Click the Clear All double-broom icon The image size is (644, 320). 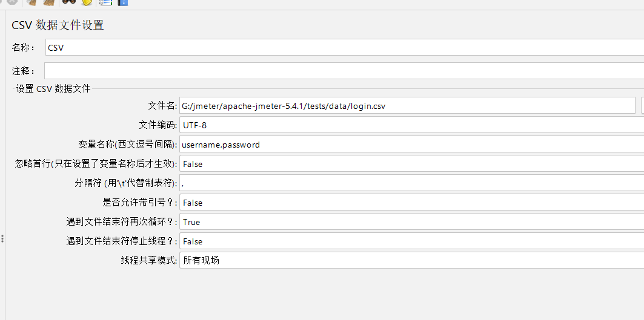pyautogui.click(x=48, y=2)
